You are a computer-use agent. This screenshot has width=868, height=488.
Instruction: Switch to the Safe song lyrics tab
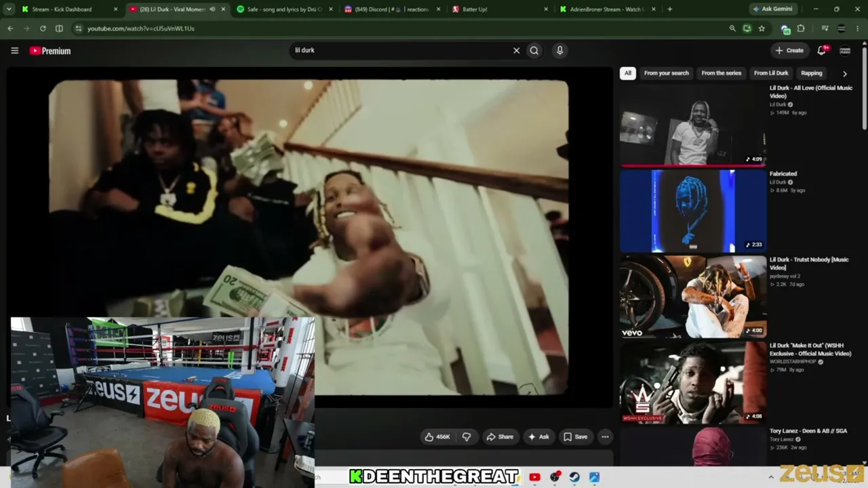tap(285, 9)
